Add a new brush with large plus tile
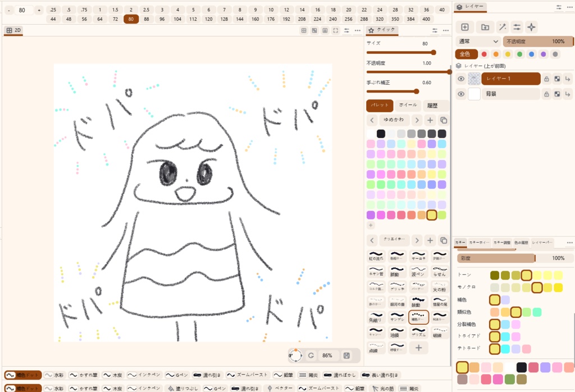This screenshot has height=392, width=575. coord(418,348)
